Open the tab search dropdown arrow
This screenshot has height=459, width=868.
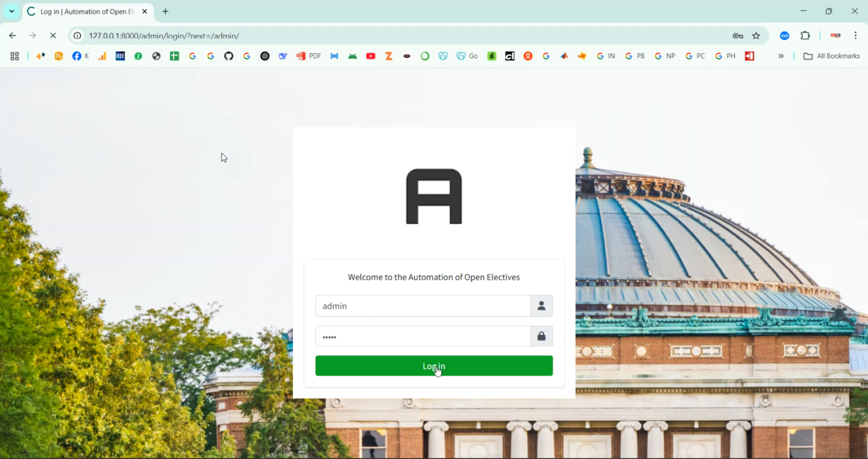pos(12,12)
